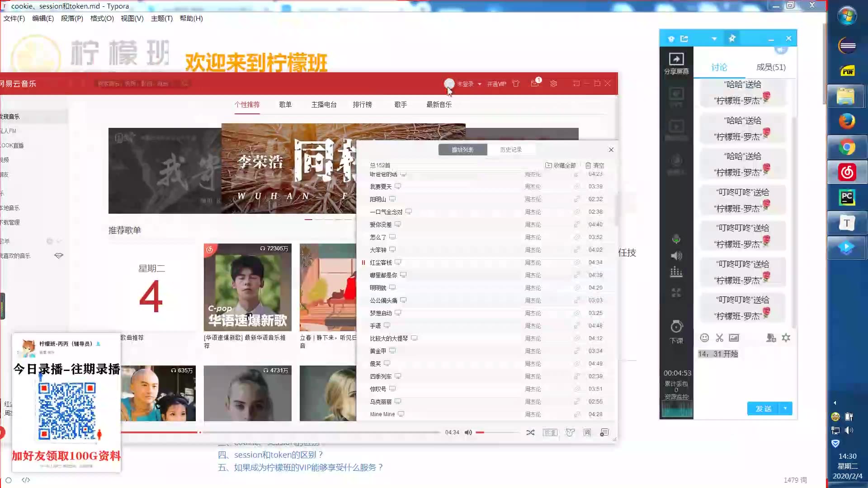The width and height of the screenshot is (868, 488).
Task: Open the 主题(T) menu in Typora
Action: click(x=162, y=19)
